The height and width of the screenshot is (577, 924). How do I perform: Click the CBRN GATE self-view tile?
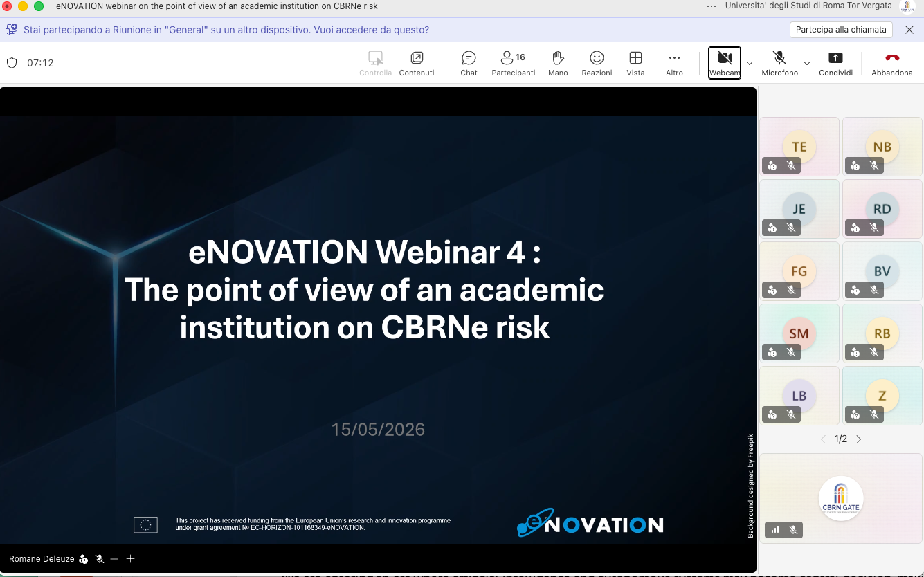[841, 498]
